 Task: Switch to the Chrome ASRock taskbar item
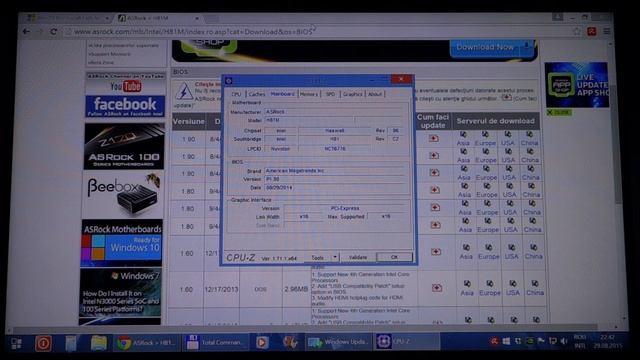[146, 343]
